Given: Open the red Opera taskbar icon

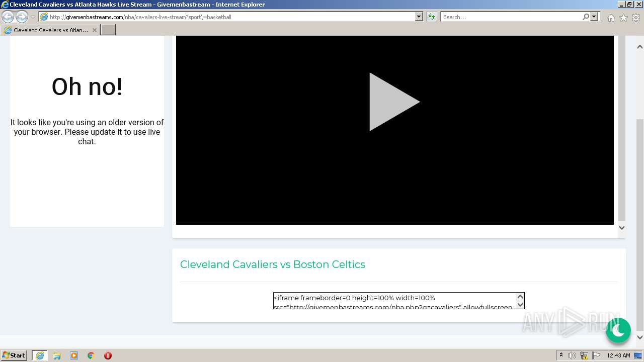Looking at the screenshot, I should click(x=108, y=355).
